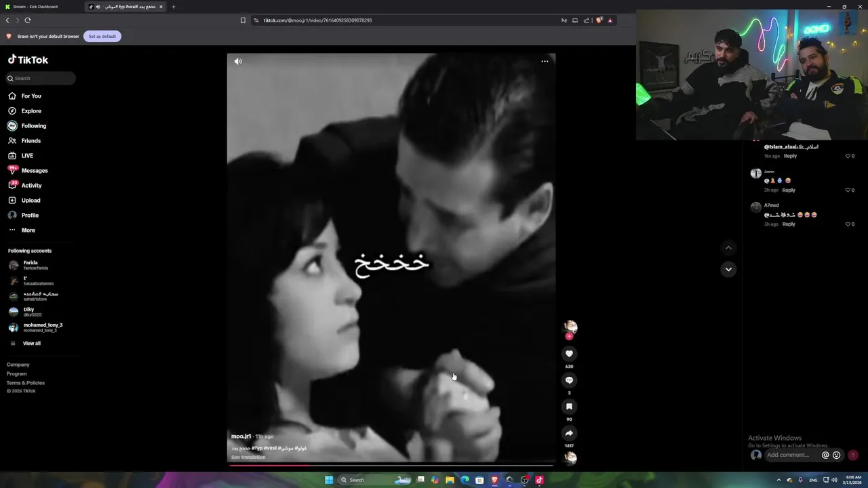Screen dimensions: 868x488
Task: Click See translation under the caption
Action: tap(248, 457)
